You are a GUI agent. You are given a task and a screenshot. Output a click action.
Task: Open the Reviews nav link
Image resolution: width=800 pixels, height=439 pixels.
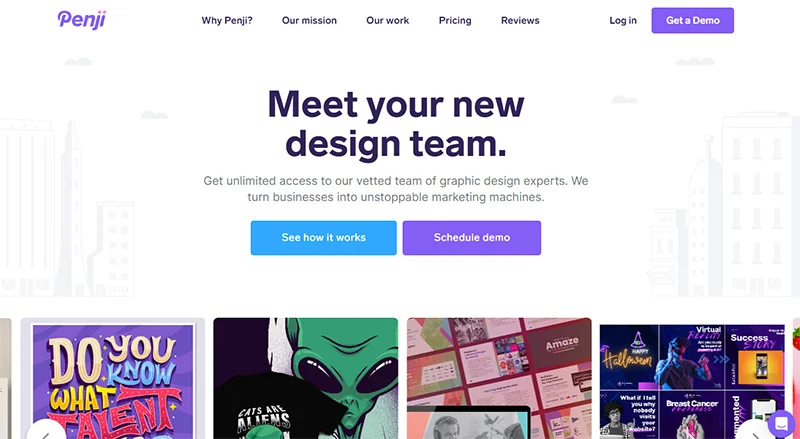(x=520, y=20)
